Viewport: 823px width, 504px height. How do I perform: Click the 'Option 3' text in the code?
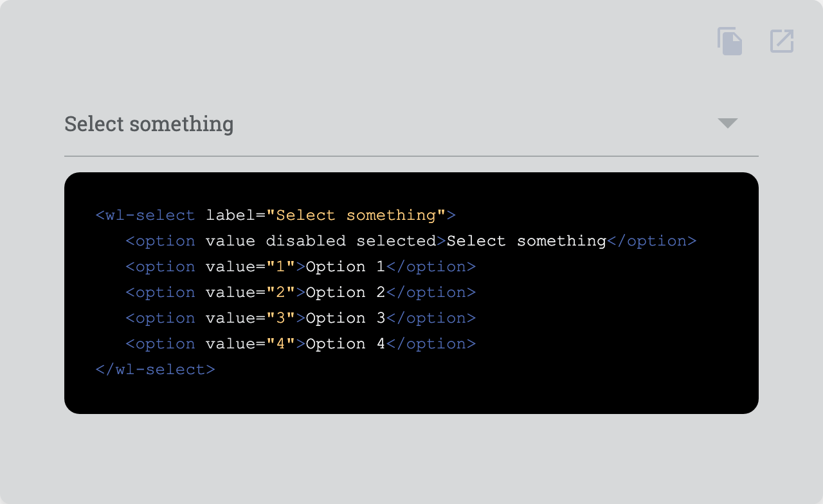[346, 318]
